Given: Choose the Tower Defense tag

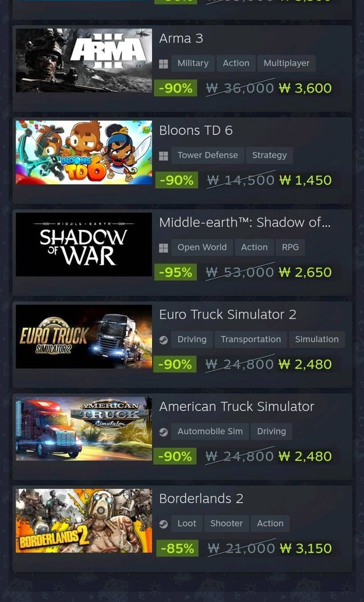Looking at the screenshot, I should [208, 155].
